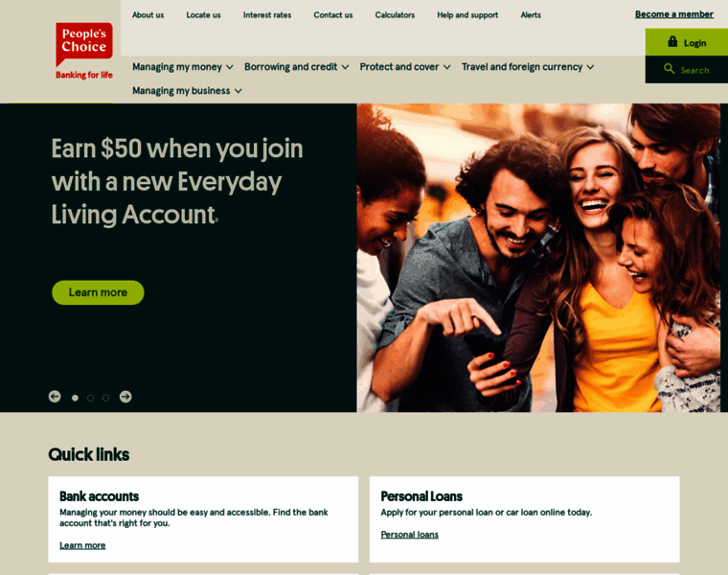728x575 pixels.
Task: Expand Managing my business menu
Action: (x=187, y=91)
